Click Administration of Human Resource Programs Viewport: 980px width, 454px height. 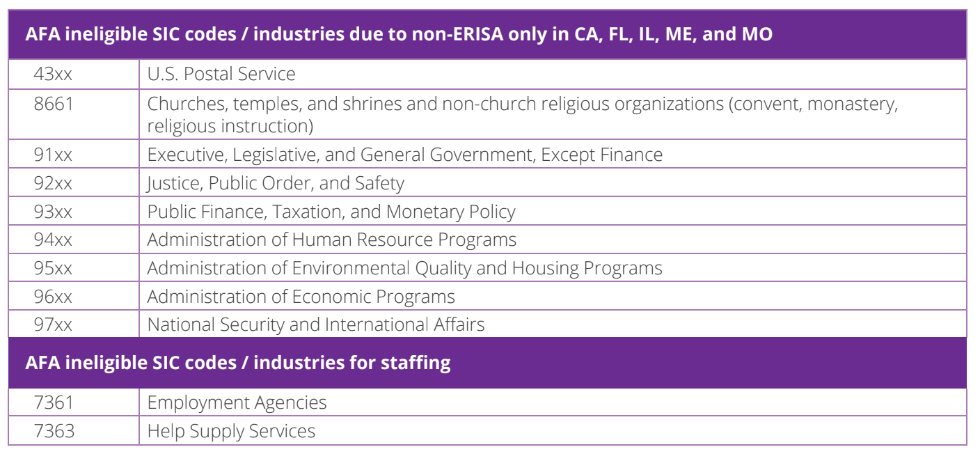(x=332, y=240)
